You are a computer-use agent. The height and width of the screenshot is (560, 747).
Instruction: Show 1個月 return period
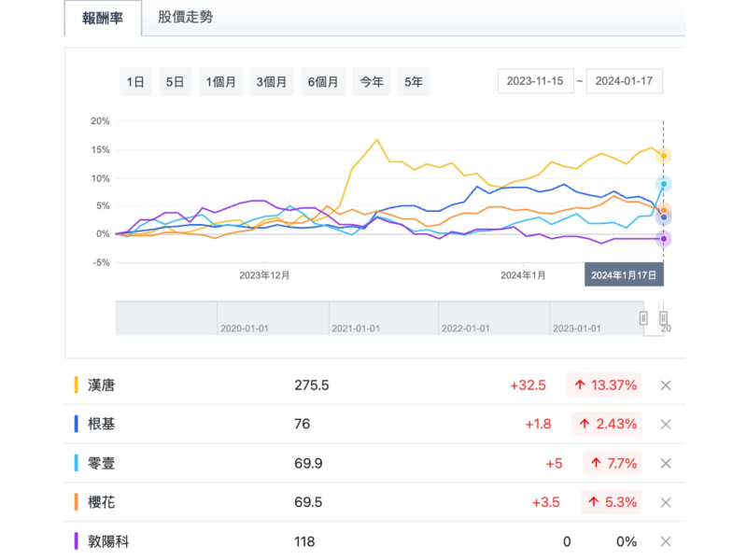222,82
